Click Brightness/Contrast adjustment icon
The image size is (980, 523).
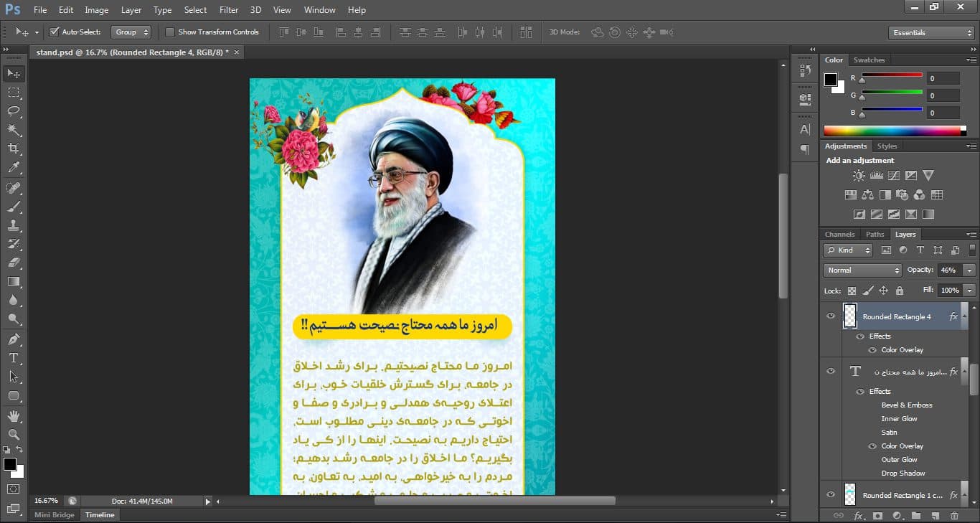(x=859, y=175)
